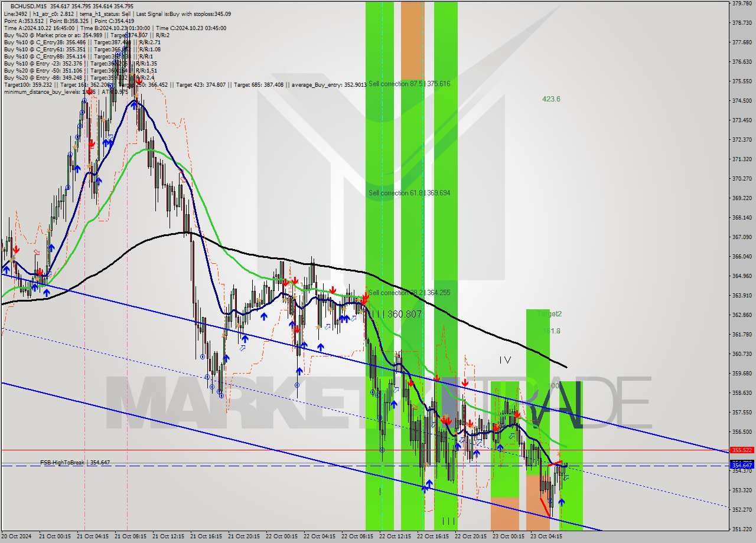The width and height of the screenshot is (756, 543).
Task: Click the 'Entry -50: 351.106' line
Action: coord(80,70)
